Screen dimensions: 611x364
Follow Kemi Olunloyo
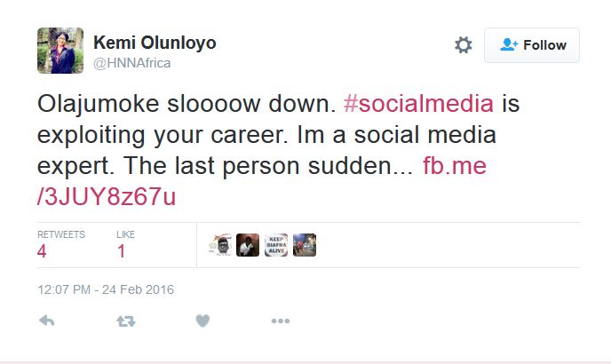[531, 45]
